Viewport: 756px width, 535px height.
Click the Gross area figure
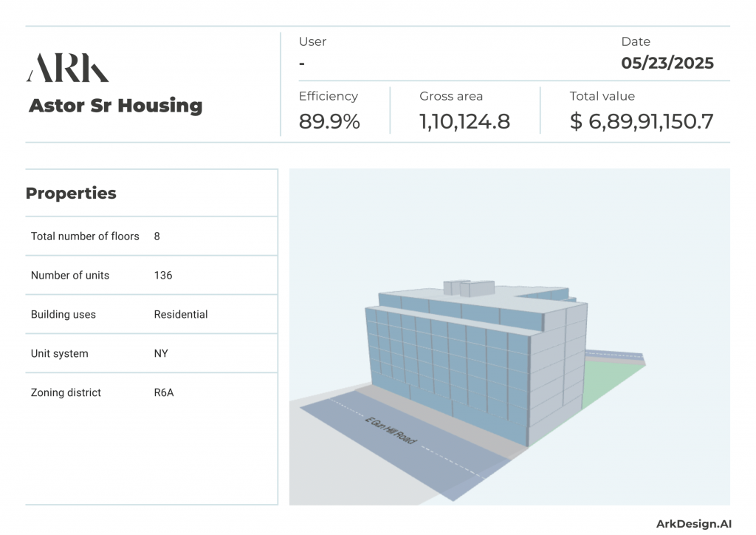point(464,121)
